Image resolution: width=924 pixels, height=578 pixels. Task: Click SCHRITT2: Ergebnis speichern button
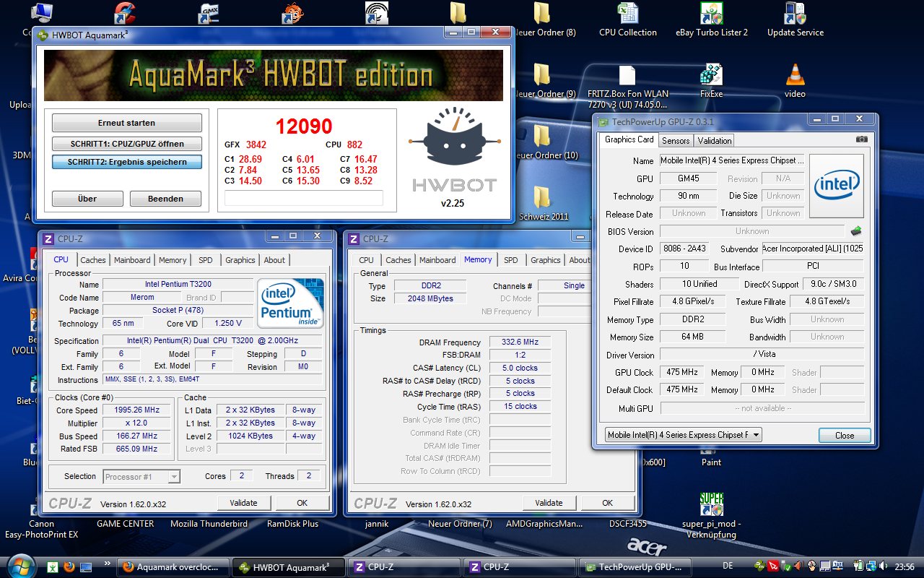127,162
